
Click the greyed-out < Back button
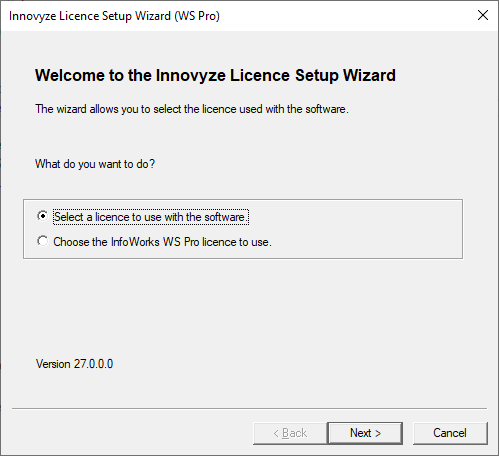tap(290, 433)
